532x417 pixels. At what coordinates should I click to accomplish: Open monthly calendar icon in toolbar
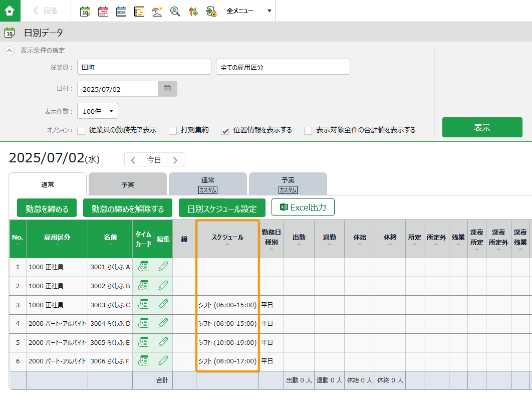(x=103, y=11)
